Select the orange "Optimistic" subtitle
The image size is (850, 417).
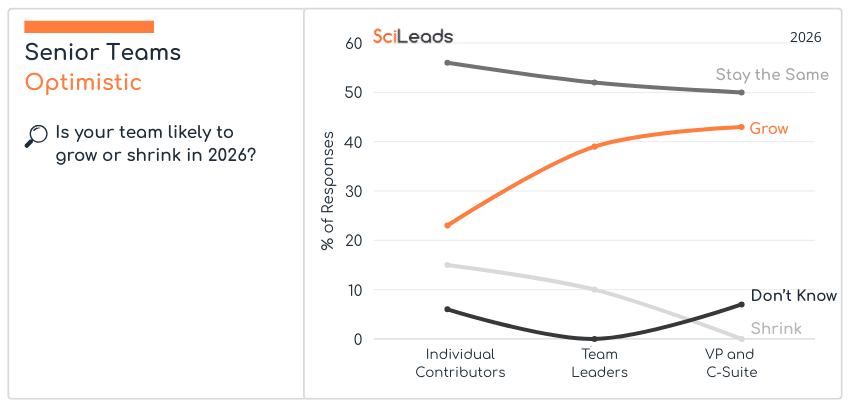[84, 82]
